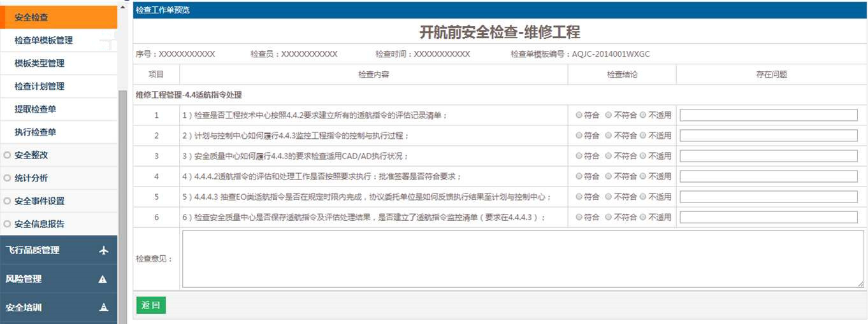This screenshot has height=324, width=868.
Task: Select 符合 for row 1
Action: coord(579,115)
